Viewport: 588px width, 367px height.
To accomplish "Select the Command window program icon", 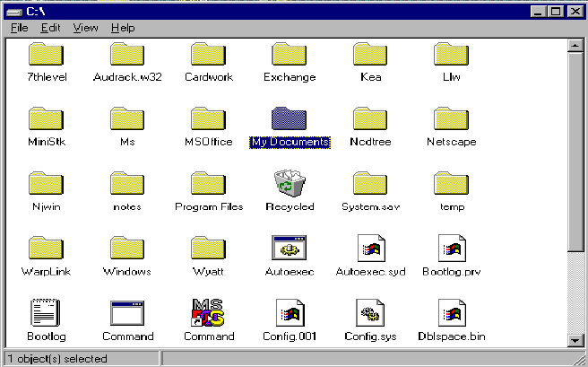I will (x=127, y=313).
